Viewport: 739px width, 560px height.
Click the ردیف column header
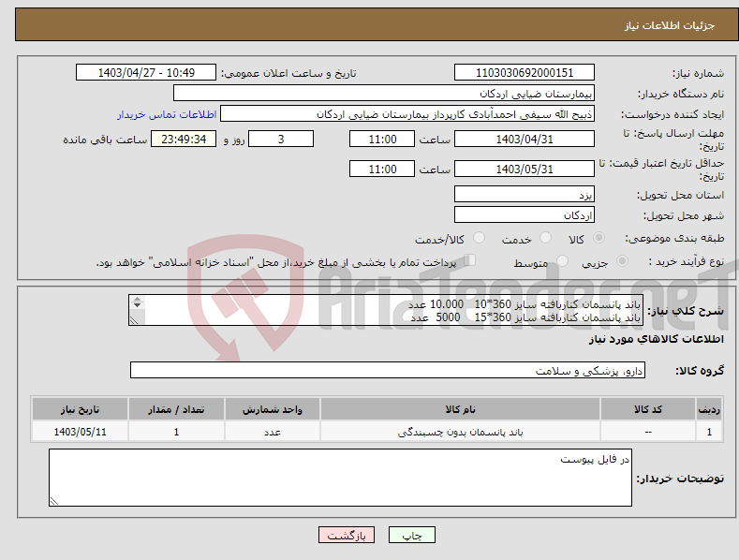709,409
